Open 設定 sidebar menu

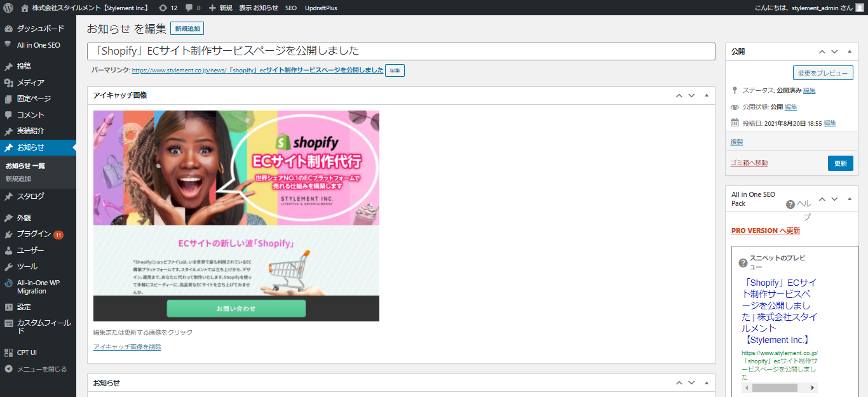(38, 307)
